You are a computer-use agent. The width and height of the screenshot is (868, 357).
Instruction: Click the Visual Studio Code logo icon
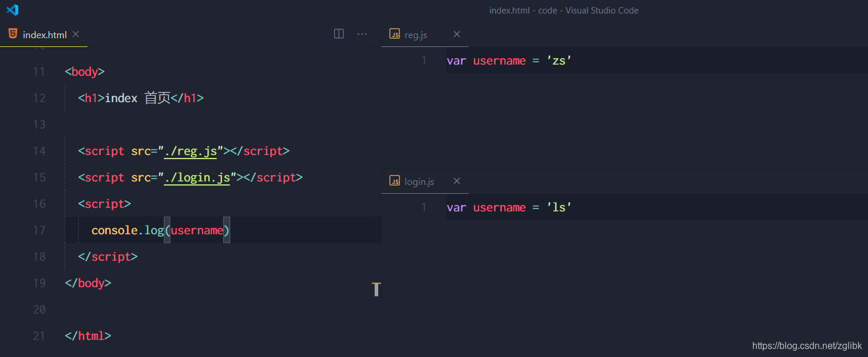coord(12,10)
